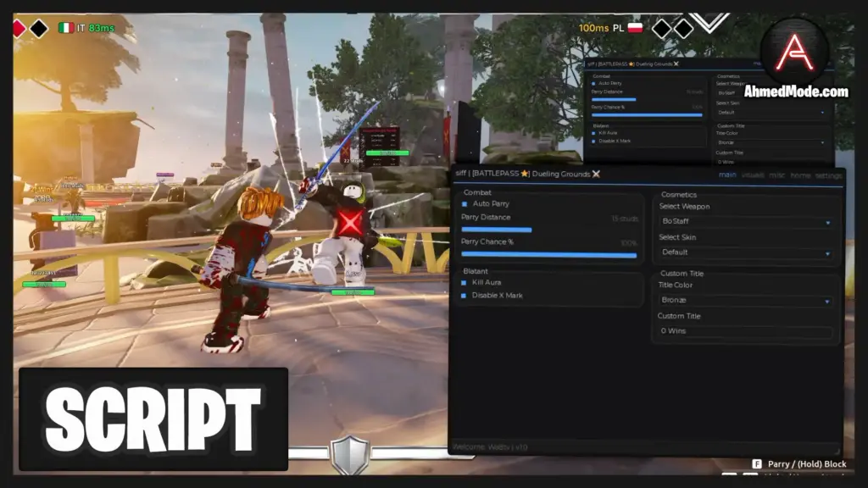Open the Default skin dropdown in background panel

pyautogui.click(x=771, y=113)
